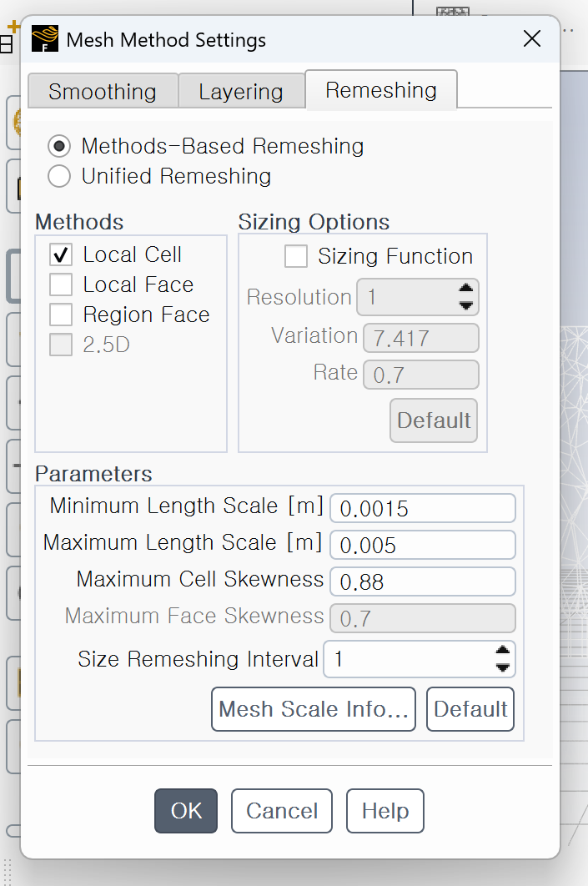
Task: Click the Maximum Length Scale input
Action: [422, 545]
